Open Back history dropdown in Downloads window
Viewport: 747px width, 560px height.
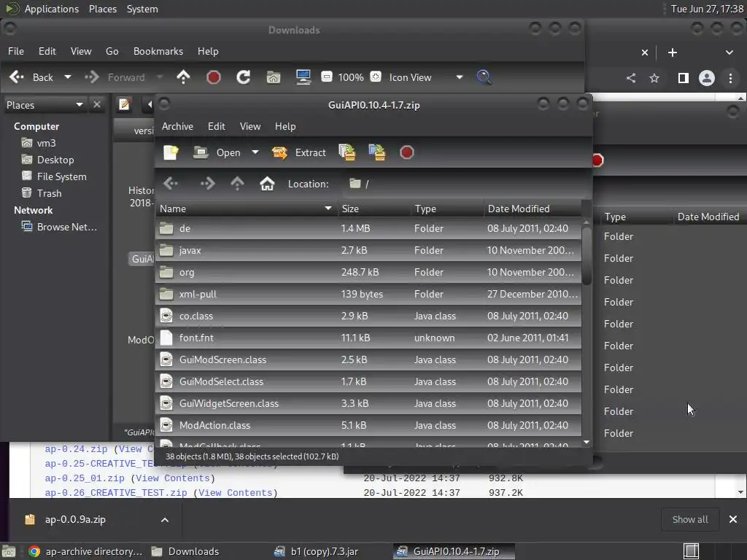[x=68, y=77]
